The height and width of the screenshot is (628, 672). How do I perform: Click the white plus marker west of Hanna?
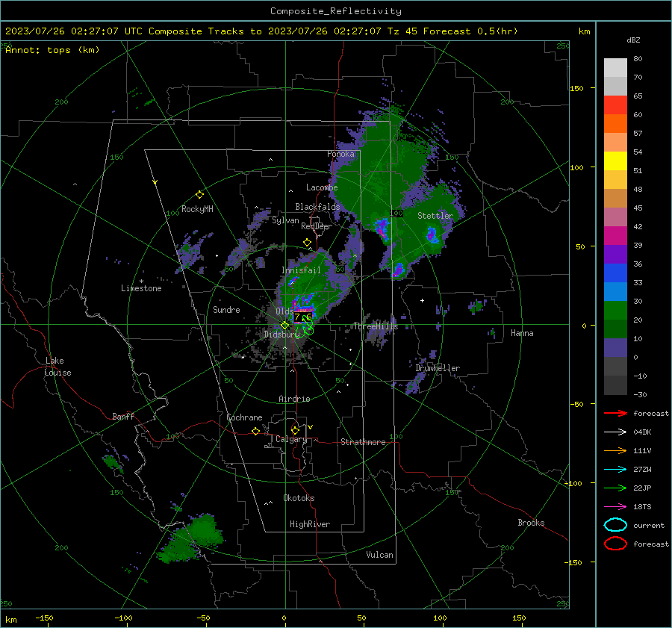(422, 300)
